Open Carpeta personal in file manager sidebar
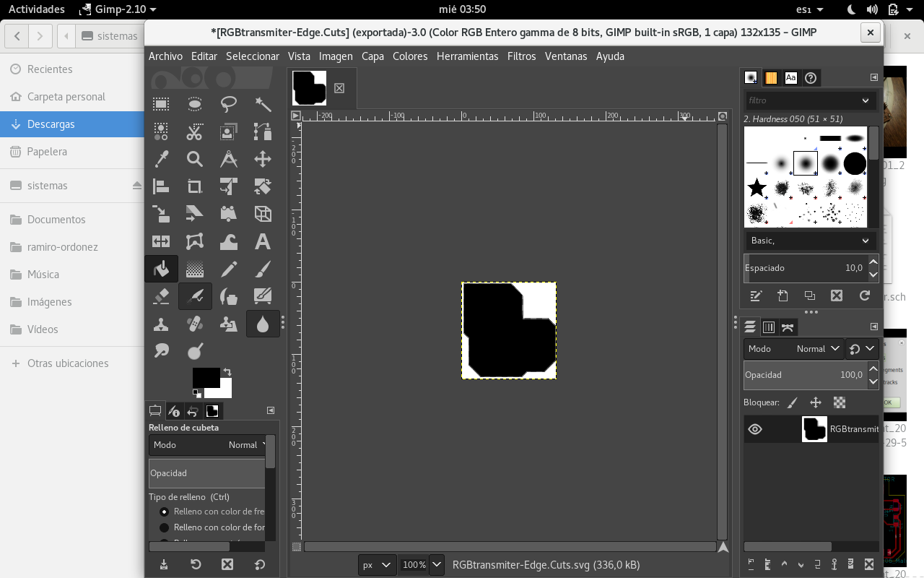The image size is (924, 578). pos(72,97)
